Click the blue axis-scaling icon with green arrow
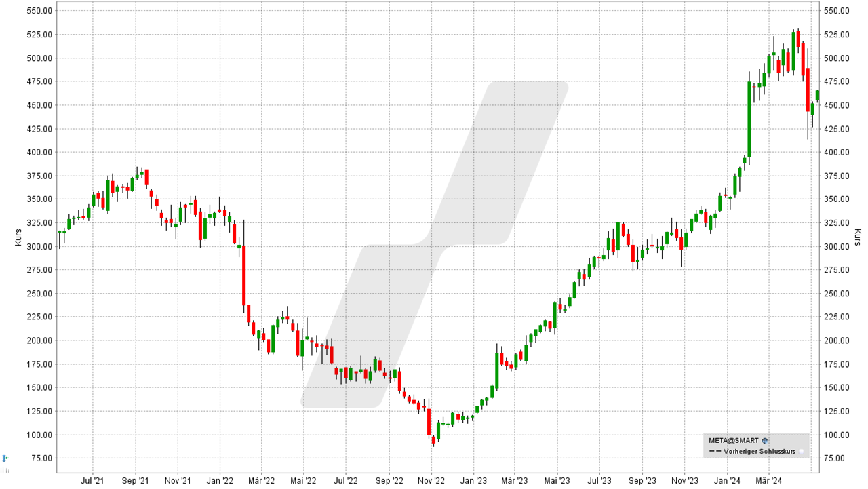Image resolution: width=868 pixels, height=489 pixels. (x=5, y=458)
